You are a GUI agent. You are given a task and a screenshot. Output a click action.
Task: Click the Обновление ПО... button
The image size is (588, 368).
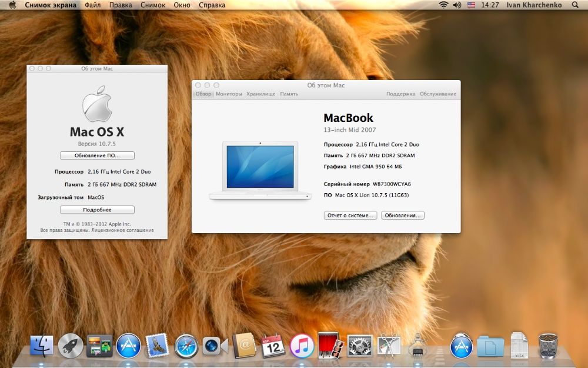97,155
